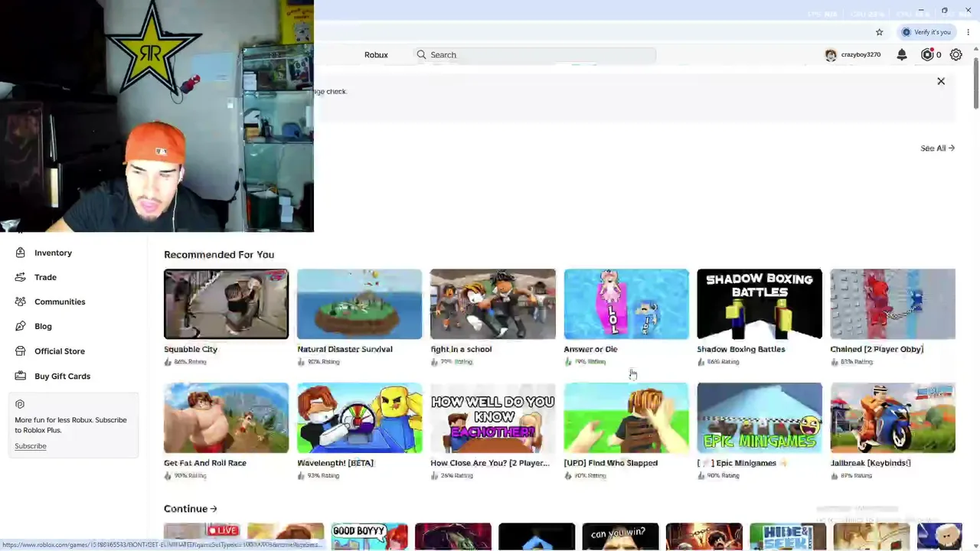Image resolution: width=980 pixels, height=551 pixels.
Task: Click the Search input field
Action: pos(536,55)
